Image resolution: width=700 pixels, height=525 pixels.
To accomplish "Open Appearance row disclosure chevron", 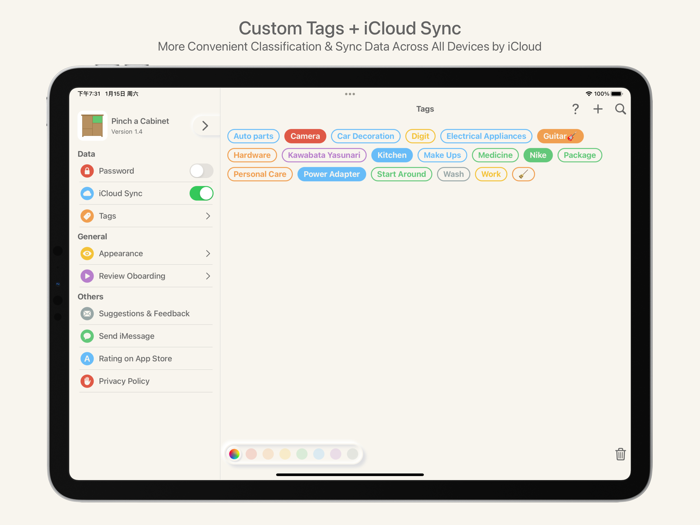I will 208,253.
